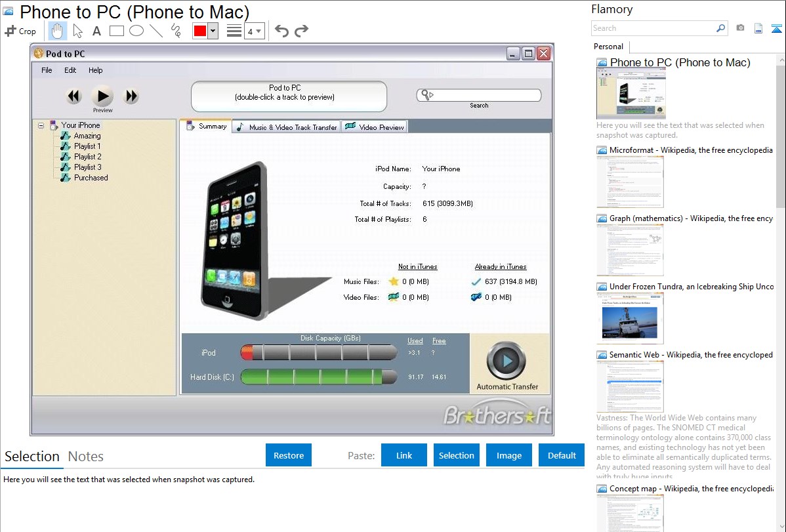The image size is (786, 532).
Task: Select Playlist 2 in the tree
Action: pos(88,157)
